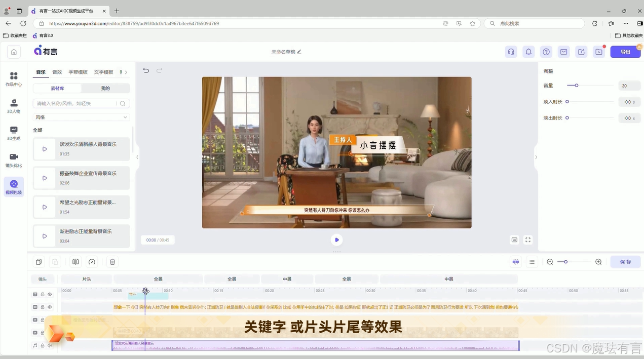The height and width of the screenshot is (359, 644).
Task: Open 3D生成 sidebar section
Action: 14,133
